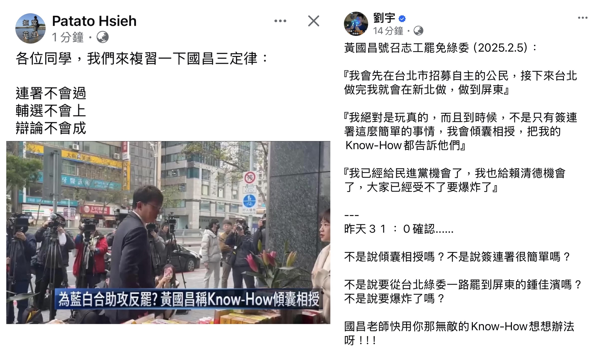Click the 1 分鐘 post timestamp
Viewport: 601px width, 364px height.
coord(68,37)
